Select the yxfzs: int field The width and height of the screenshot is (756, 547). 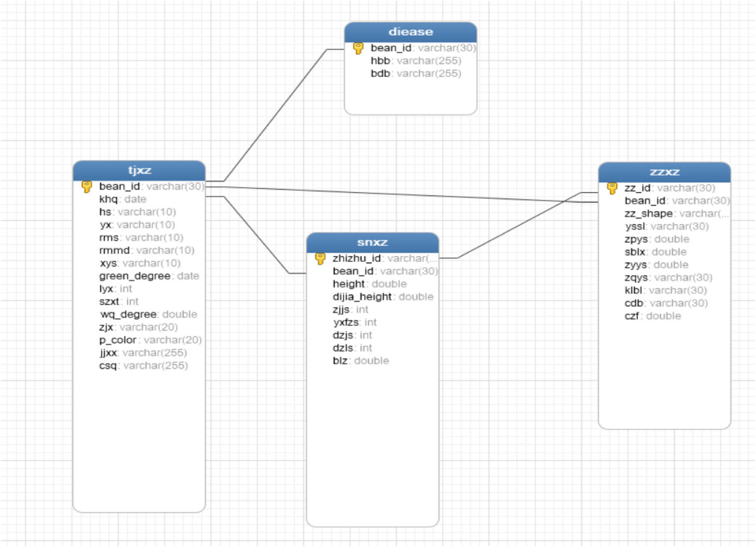pyautogui.click(x=355, y=323)
